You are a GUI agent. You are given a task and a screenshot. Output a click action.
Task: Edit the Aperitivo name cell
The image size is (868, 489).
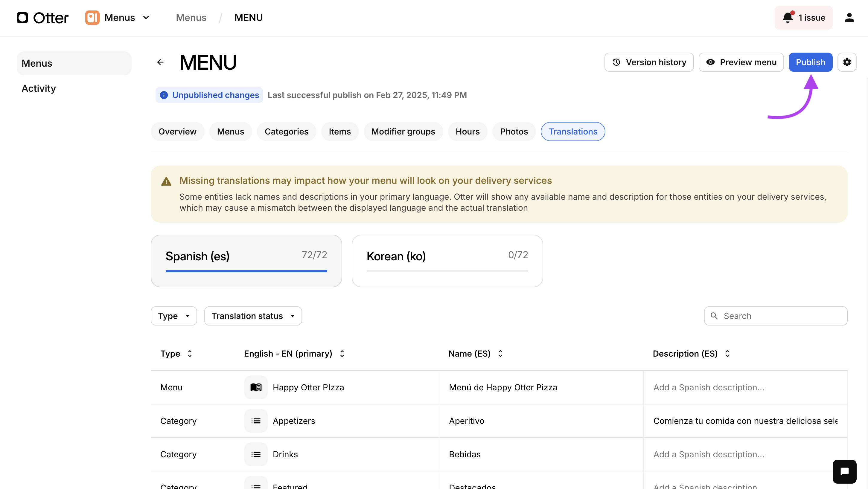[x=541, y=421]
